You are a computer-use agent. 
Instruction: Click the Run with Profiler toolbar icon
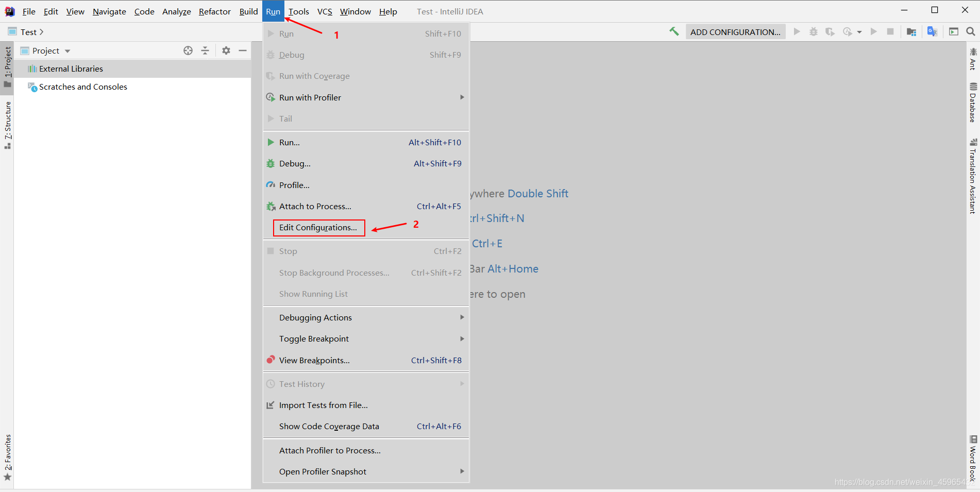click(x=848, y=31)
